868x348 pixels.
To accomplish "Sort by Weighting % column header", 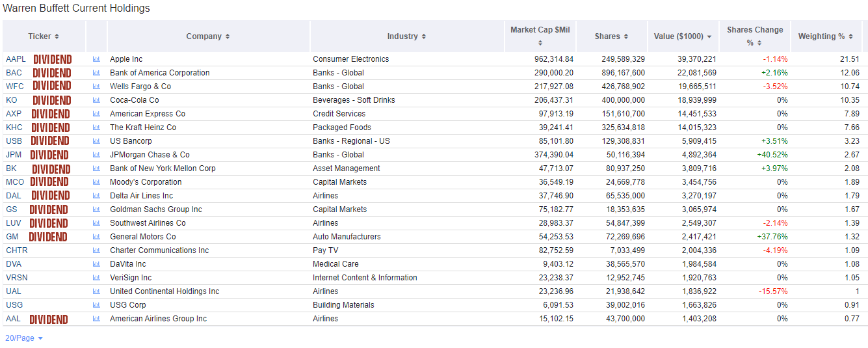I will coord(825,36).
